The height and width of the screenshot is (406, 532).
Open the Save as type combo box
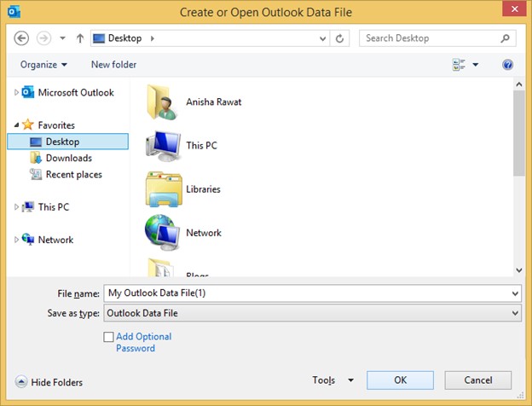point(313,313)
